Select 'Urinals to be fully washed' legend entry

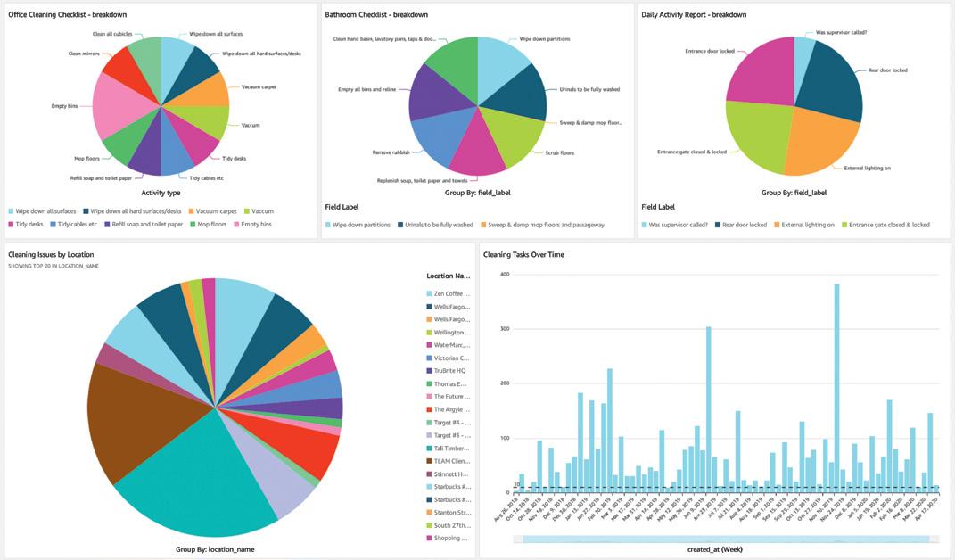[435, 225]
